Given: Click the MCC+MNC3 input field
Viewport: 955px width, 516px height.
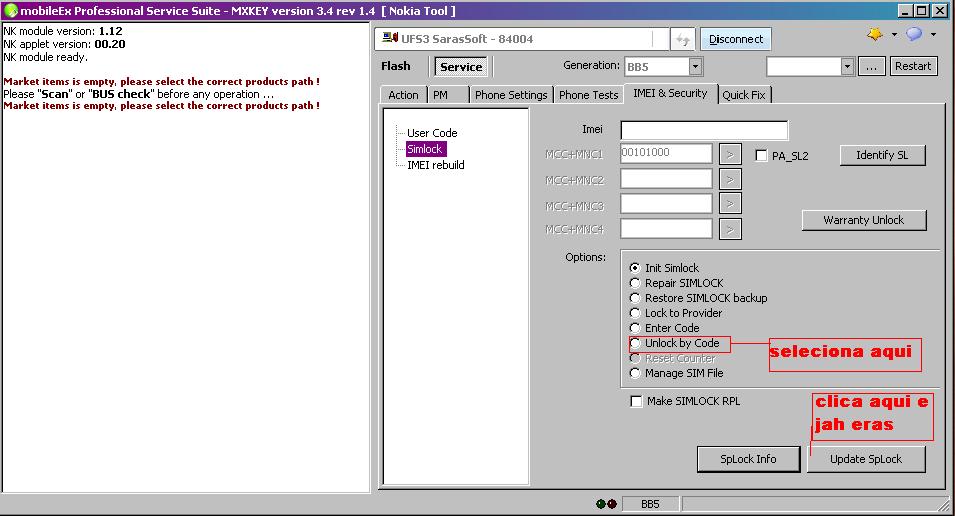Looking at the screenshot, I should tap(666, 204).
